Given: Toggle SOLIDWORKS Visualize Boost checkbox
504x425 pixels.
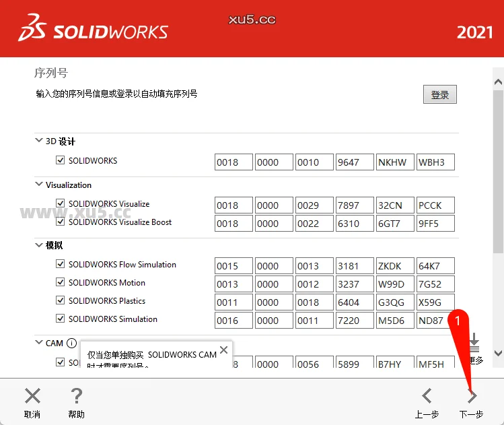Looking at the screenshot, I should 61,222.
